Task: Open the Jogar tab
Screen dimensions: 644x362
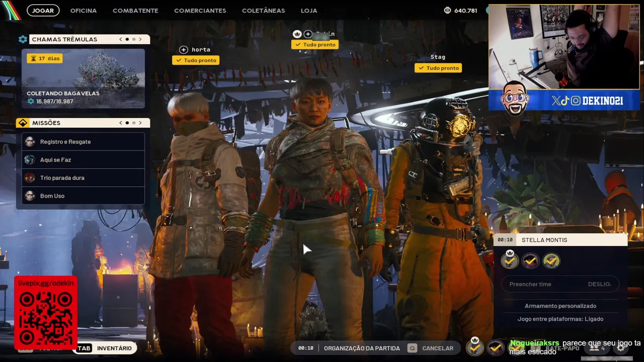Action: point(43,10)
